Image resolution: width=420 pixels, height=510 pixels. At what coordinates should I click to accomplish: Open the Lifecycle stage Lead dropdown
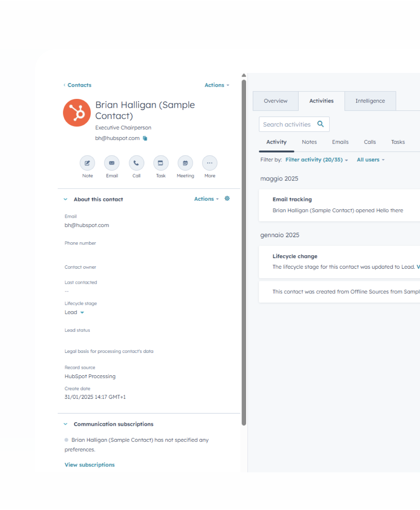pos(74,312)
